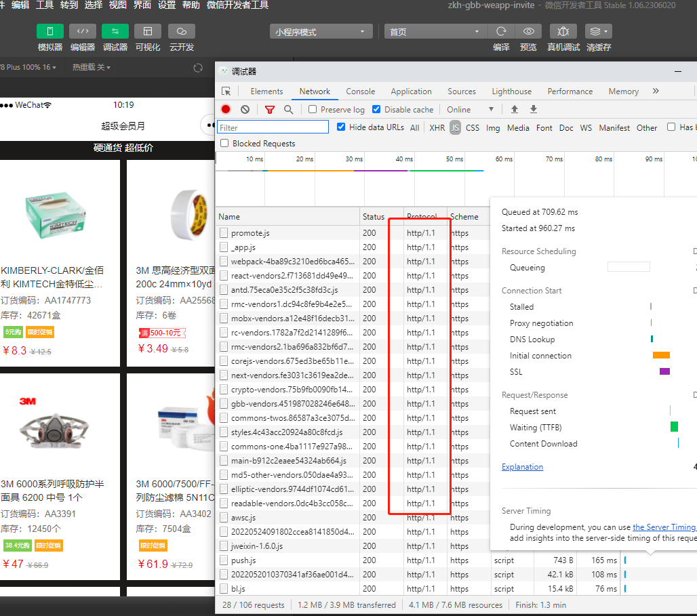The height and width of the screenshot is (616, 697).
Task: Open the Application tab
Action: (x=411, y=91)
